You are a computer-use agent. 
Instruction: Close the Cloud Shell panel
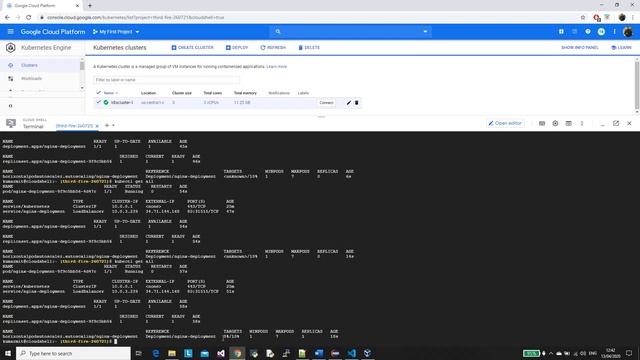tap(629, 123)
